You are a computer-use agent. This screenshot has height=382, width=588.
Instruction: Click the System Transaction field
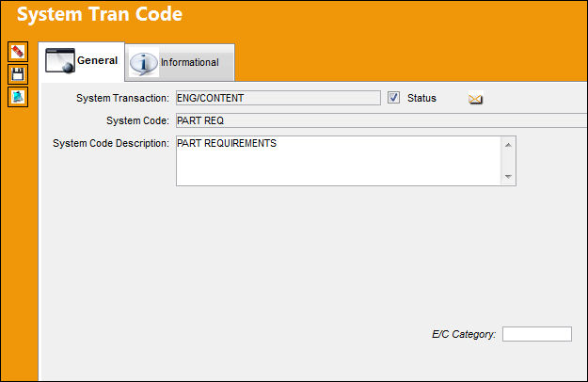(x=278, y=98)
